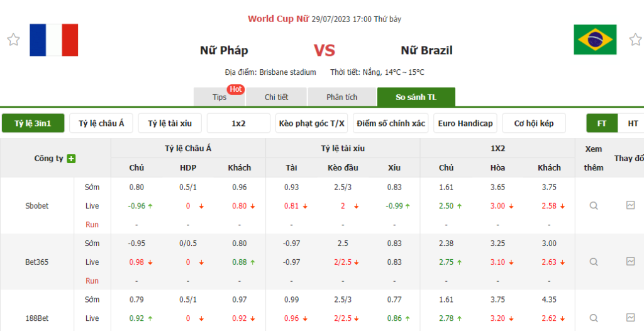Screen dimensions: 644x331
Task: Open the odds chart icon for Sbobet
Action: (631, 205)
